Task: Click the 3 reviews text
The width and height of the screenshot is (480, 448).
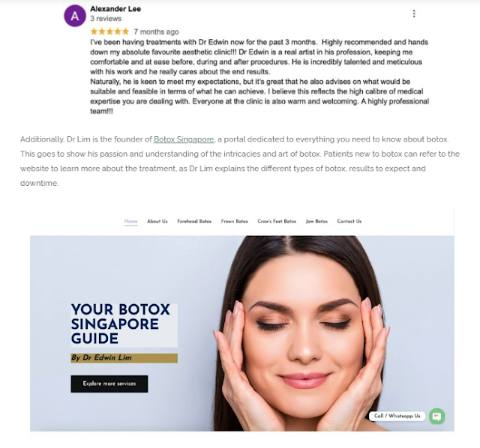Action: tap(106, 19)
